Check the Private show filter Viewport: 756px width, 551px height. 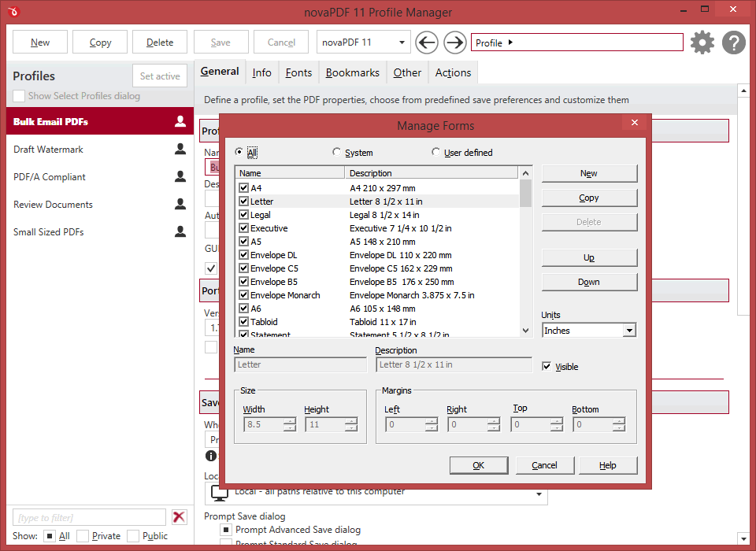coord(83,535)
